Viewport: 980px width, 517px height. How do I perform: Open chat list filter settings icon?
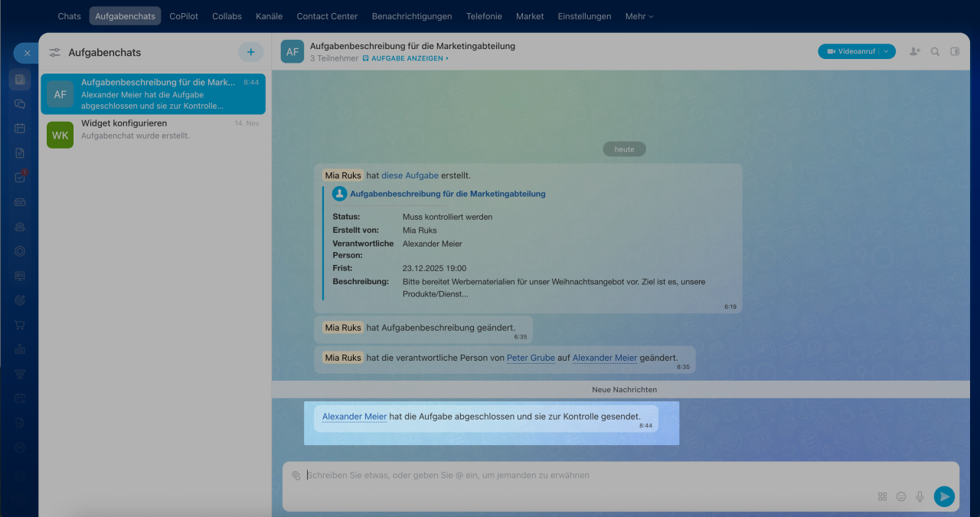pos(54,53)
